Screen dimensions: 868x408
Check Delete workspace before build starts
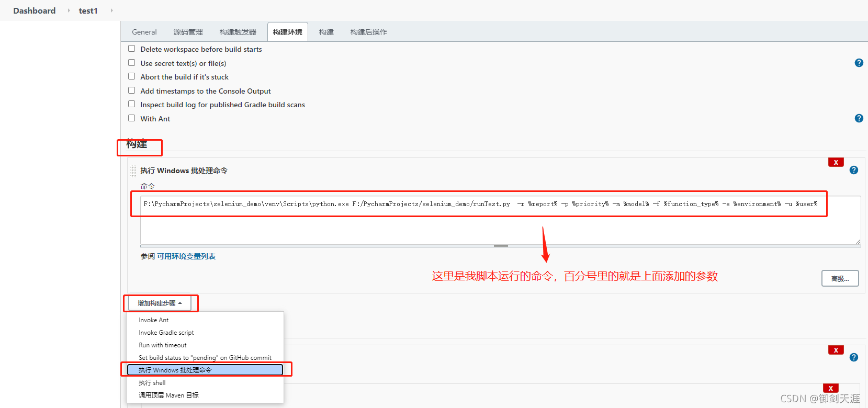pyautogui.click(x=132, y=49)
